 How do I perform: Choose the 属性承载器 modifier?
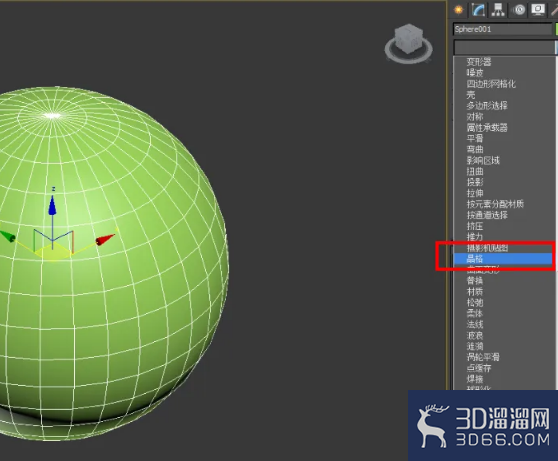(487, 128)
